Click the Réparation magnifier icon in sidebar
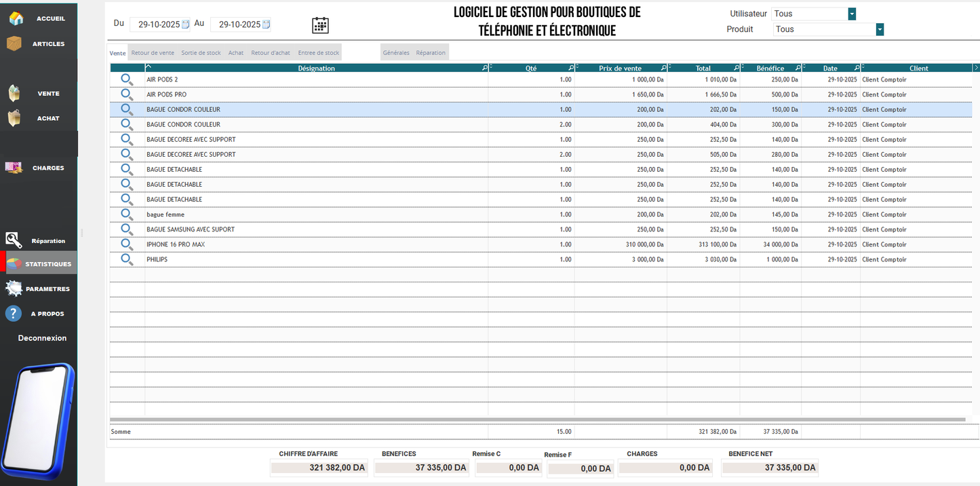The image size is (980, 486). pyautogui.click(x=14, y=240)
